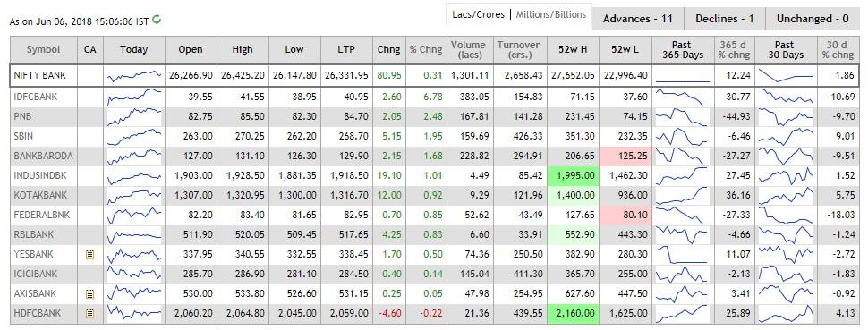Image resolution: width=868 pixels, height=330 pixels.
Task: Sort by the Symbol column header
Action: click(44, 49)
